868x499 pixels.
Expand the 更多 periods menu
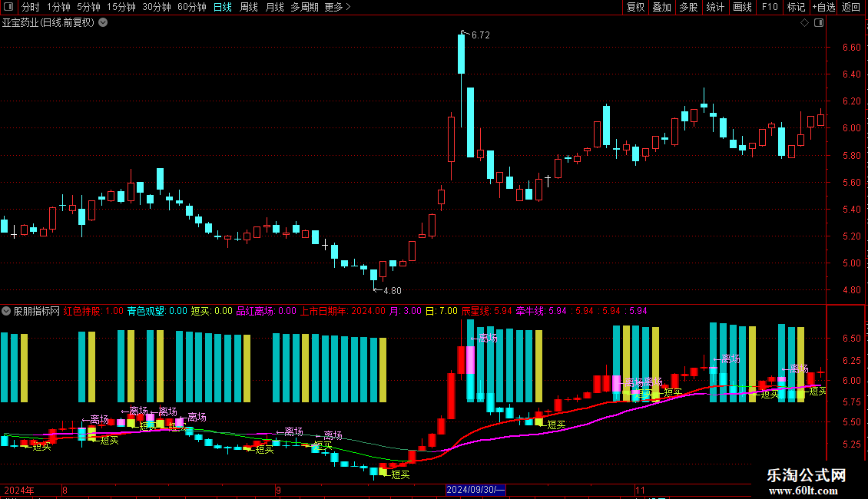(x=338, y=7)
